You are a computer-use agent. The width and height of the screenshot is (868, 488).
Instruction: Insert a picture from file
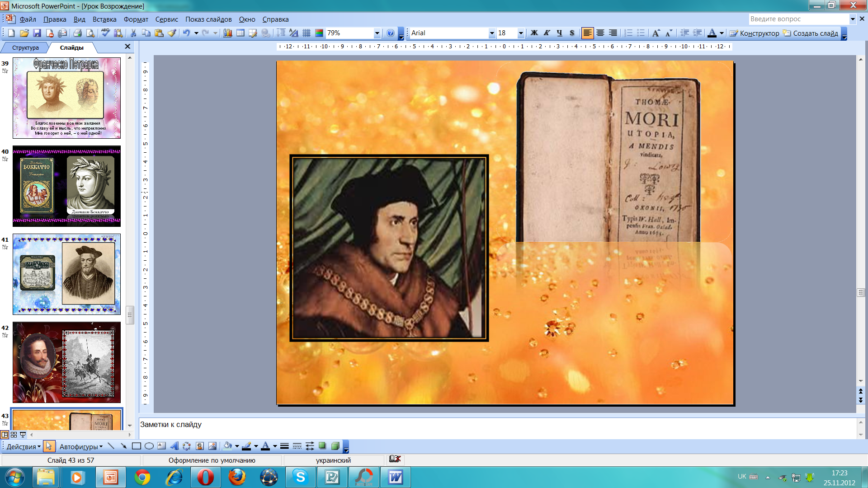click(x=212, y=446)
